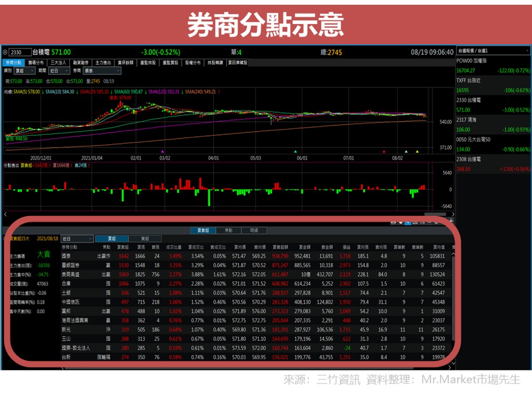Click the table's vertical scroll down arrow
Screen dimensions: 532x393
point(453,363)
